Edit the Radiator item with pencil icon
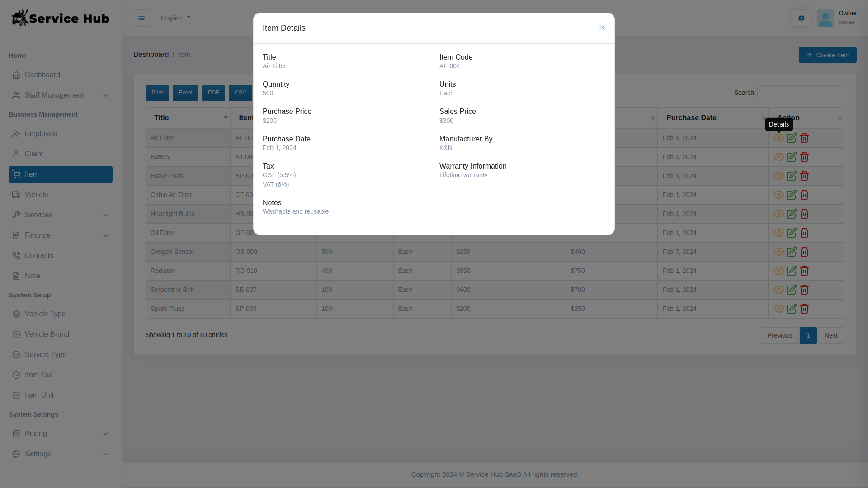The width and height of the screenshot is (868, 488). tap(792, 271)
